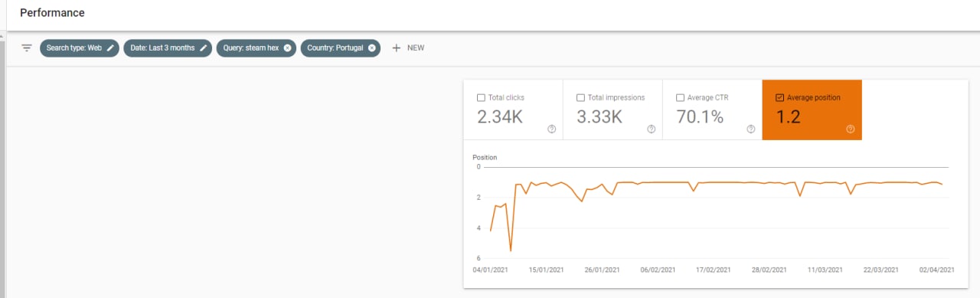Enable the Total clicks checkbox
Image resolution: width=980 pixels, height=298 pixels.
481,98
